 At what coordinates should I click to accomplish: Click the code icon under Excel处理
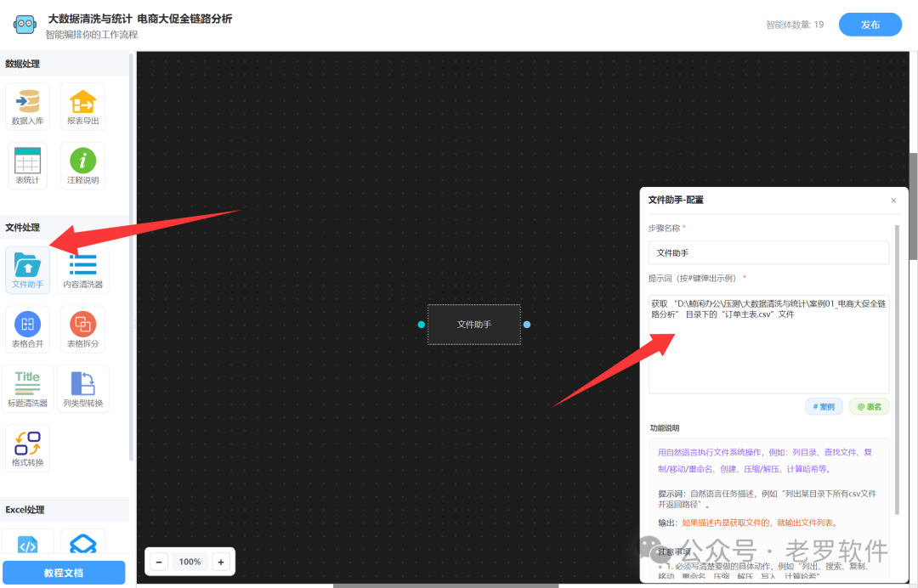click(x=27, y=543)
